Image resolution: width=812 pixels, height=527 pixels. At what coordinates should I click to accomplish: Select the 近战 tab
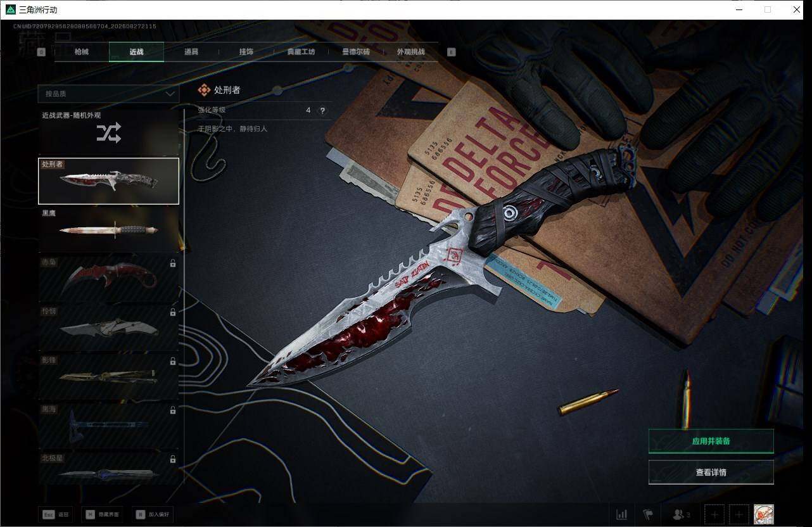[136, 52]
